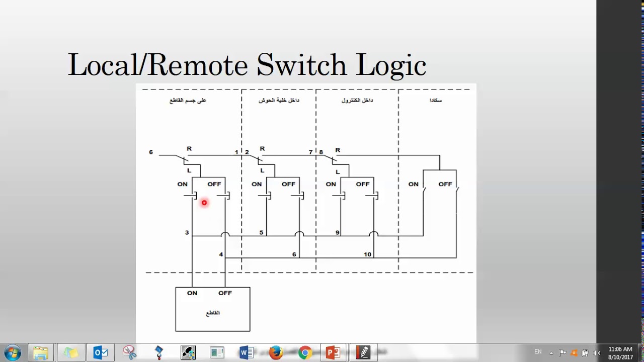
Task: Click the heading سكادا
Action: click(436, 101)
